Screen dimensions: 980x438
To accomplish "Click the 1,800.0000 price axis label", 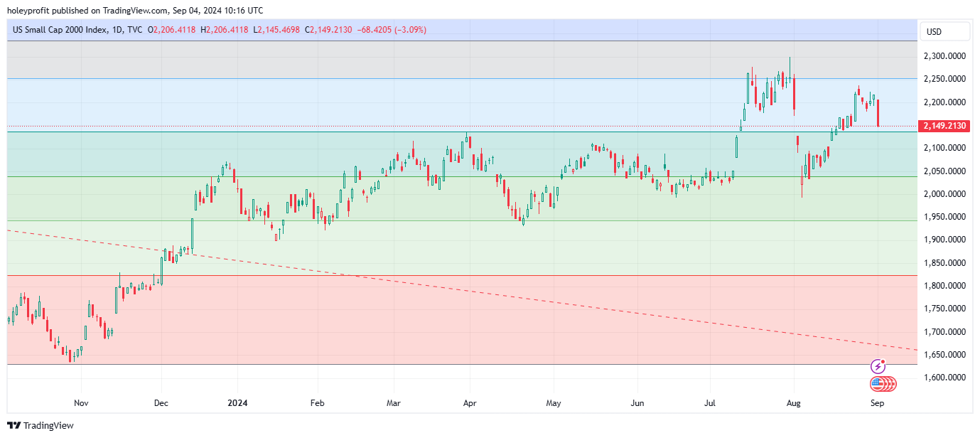I will [x=946, y=286].
